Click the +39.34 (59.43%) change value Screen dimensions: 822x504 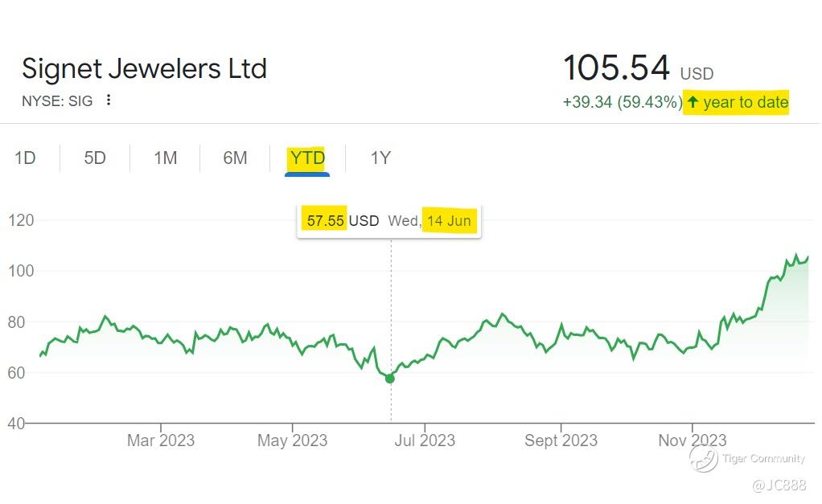click(622, 102)
